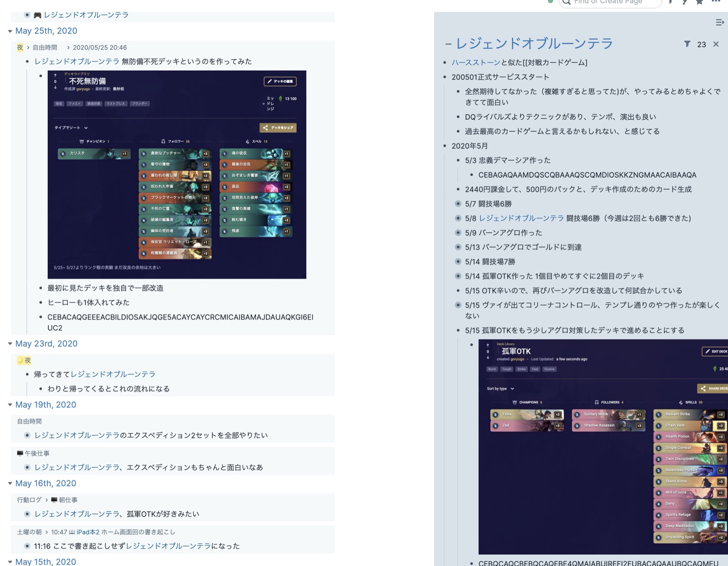Open the iPad本2 page link
This screenshot has height=566, width=728.
click(x=88, y=532)
